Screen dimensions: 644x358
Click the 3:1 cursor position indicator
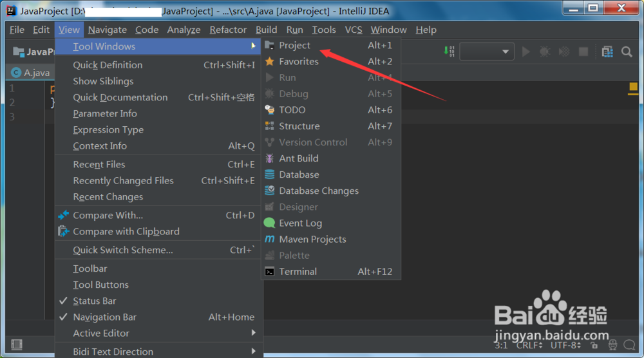click(500, 345)
